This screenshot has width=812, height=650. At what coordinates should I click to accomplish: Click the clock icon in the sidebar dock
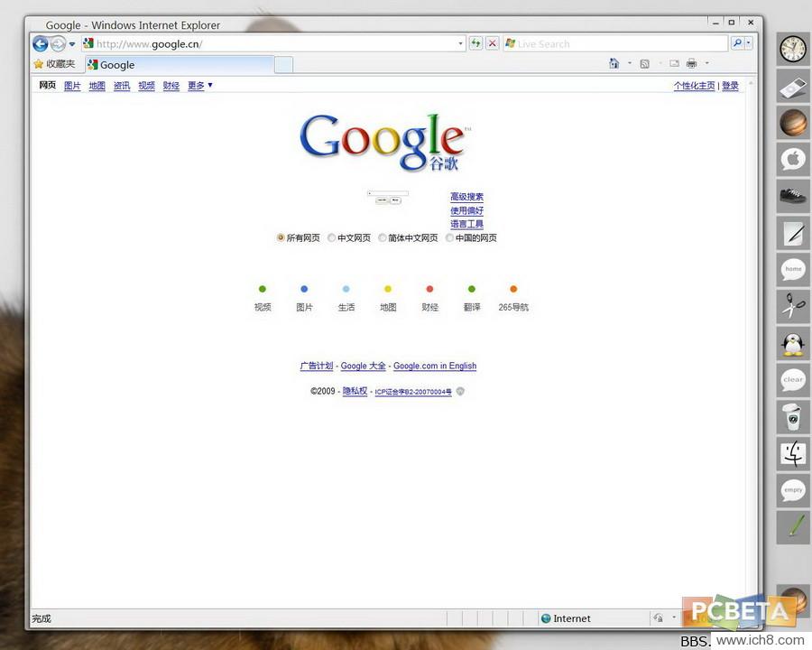click(793, 50)
